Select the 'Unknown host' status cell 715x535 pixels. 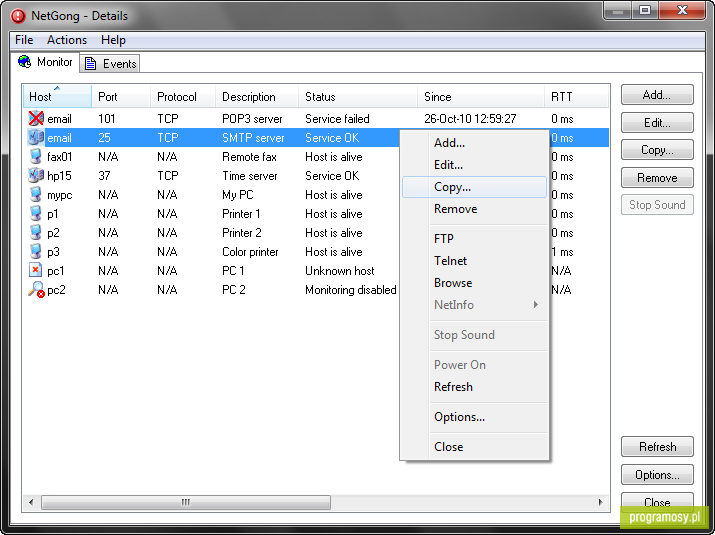click(x=340, y=271)
